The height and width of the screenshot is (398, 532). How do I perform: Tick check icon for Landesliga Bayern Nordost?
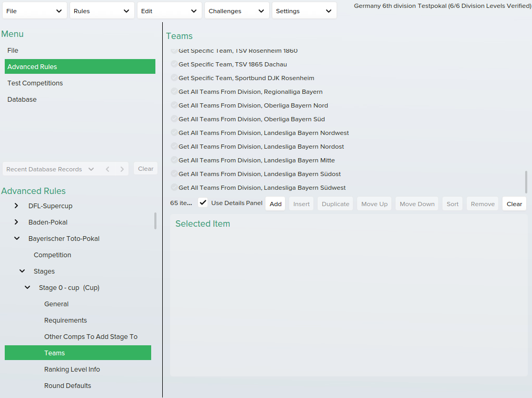pyautogui.click(x=174, y=146)
